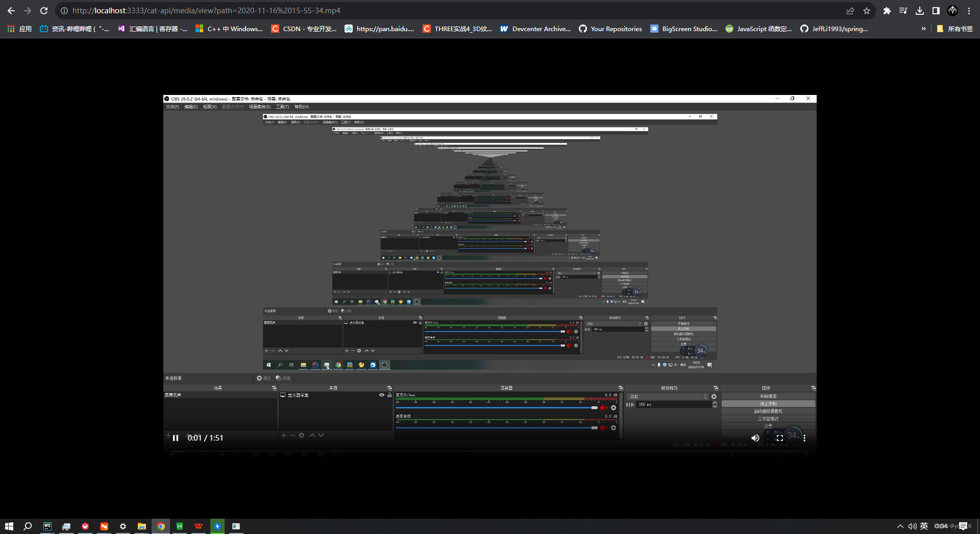Switch to Chrome in the taskbar
This screenshot has width=980, height=534.
pos(161,526)
